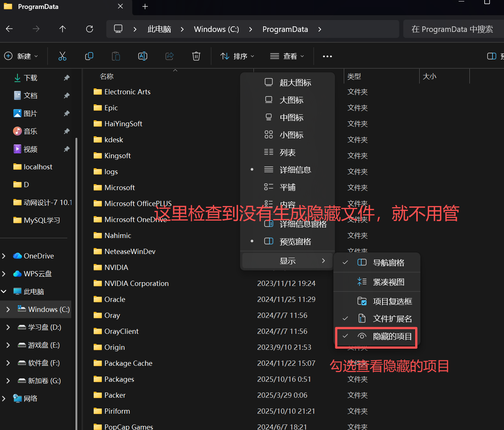The image size is (504, 430).
Task: Select 详细信息 details view option
Action: click(x=288, y=170)
